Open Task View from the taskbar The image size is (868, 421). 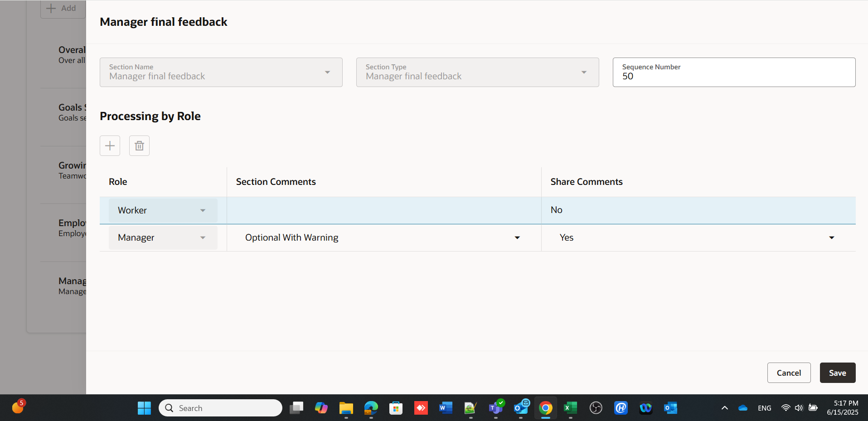[296, 408]
